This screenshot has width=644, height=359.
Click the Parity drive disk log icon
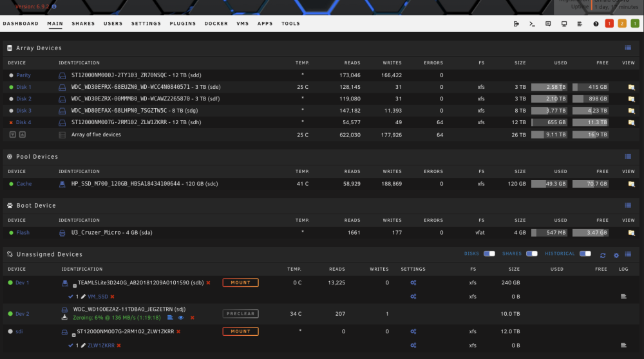[62, 75]
